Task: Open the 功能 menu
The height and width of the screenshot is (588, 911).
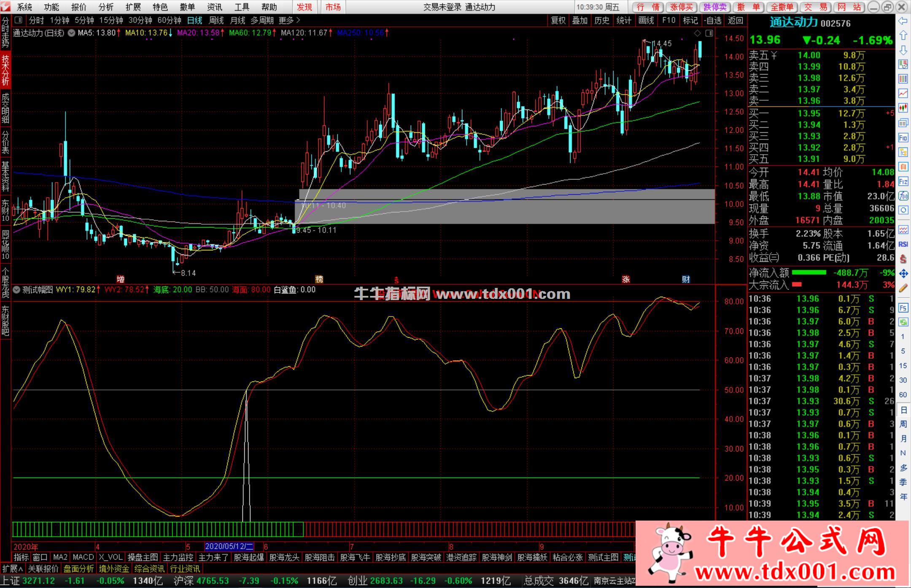Action: [x=51, y=7]
